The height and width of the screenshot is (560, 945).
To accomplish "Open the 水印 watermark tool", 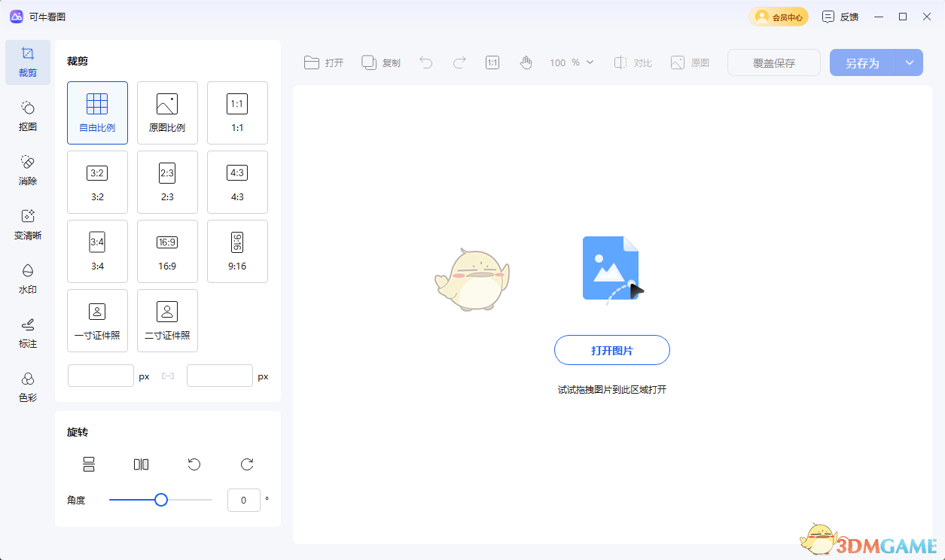I will (x=28, y=278).
